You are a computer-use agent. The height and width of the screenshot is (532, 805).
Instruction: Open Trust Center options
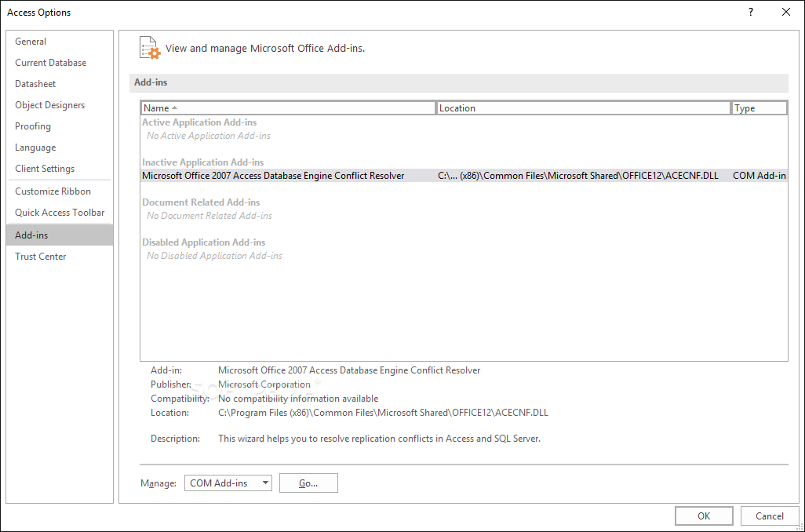tap(60, 257)
